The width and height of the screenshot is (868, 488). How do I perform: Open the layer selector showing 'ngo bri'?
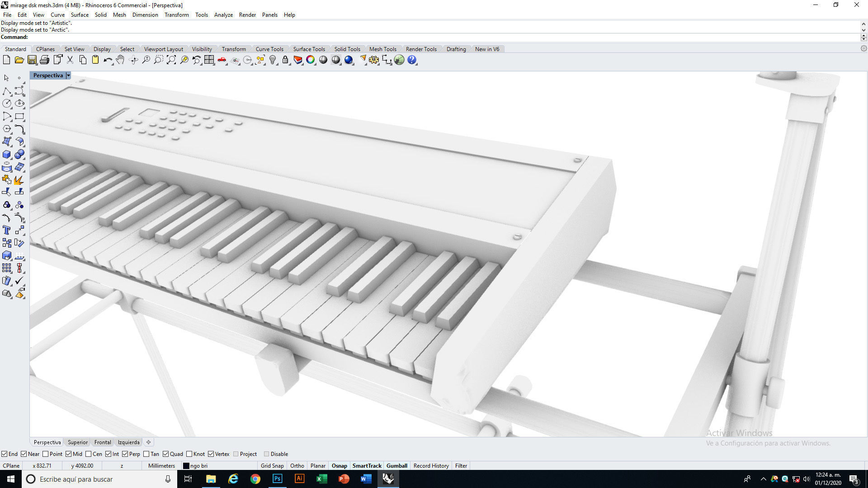coord(219,466)
